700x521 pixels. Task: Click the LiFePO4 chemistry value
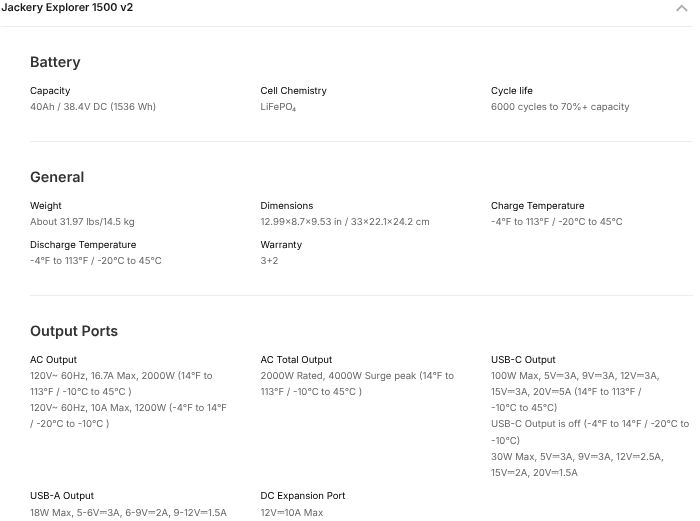[x=278, y=107]
